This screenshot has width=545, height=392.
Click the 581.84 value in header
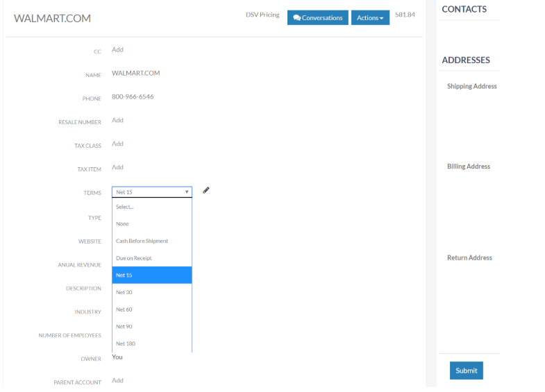click(405, 15)
